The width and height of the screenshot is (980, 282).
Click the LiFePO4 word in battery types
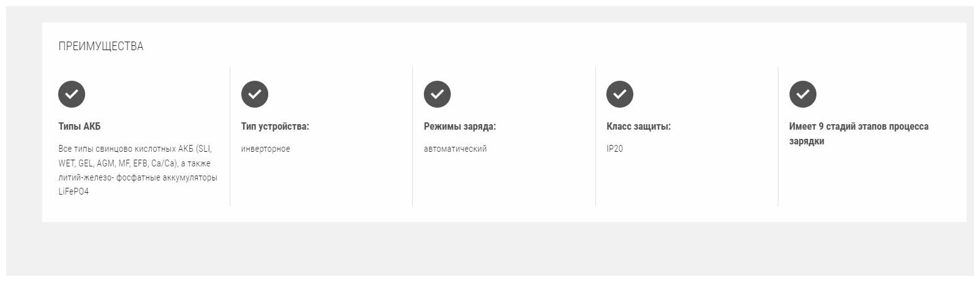point(73,192)
